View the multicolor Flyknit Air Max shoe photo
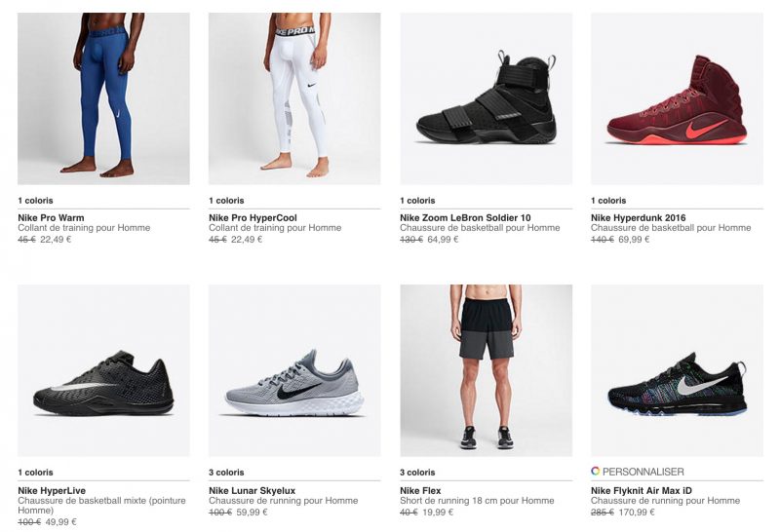The image size is (780, 532). [x=677, y=370]
